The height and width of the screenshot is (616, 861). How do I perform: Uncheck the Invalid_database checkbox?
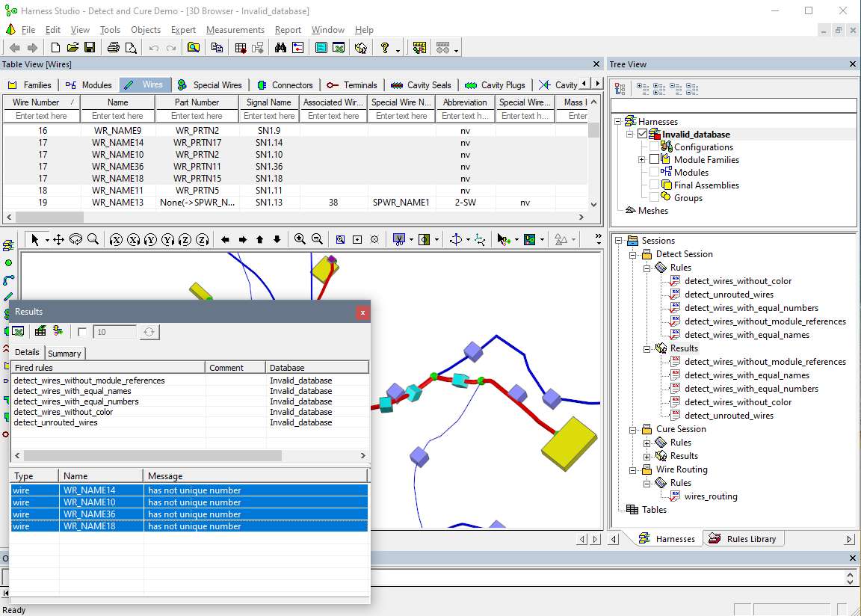click(x=642, y=135)
